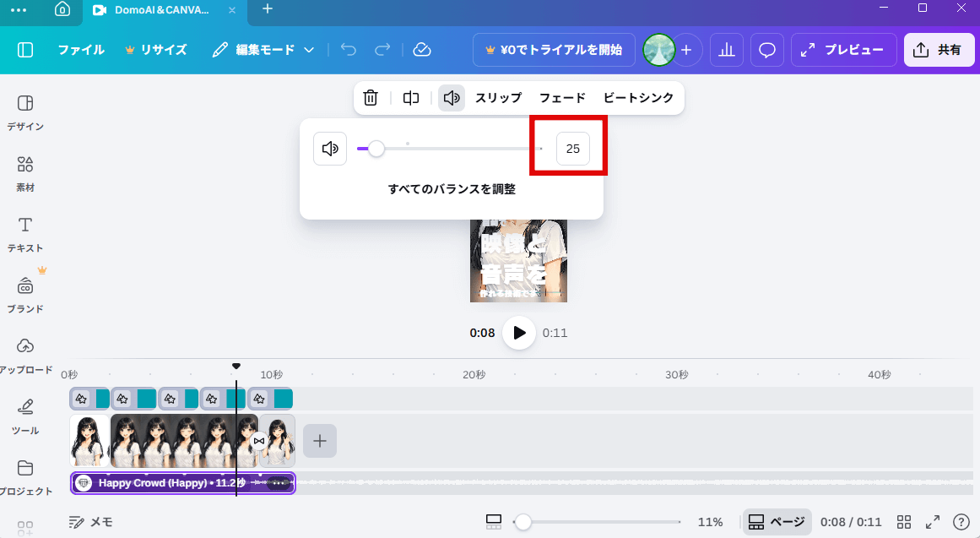Toggle the timeline expand icon near bottom right
Viewport: 980px width, 538px height.
(933, 522)
